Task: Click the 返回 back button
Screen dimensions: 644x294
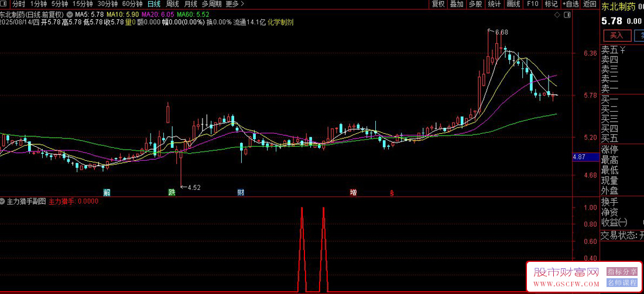Action: coord(590,4)
